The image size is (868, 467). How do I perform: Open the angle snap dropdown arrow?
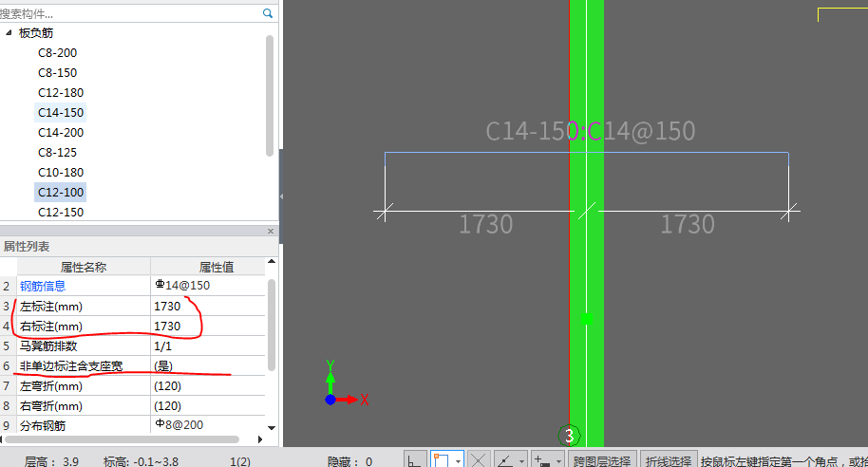click(521, 460)
